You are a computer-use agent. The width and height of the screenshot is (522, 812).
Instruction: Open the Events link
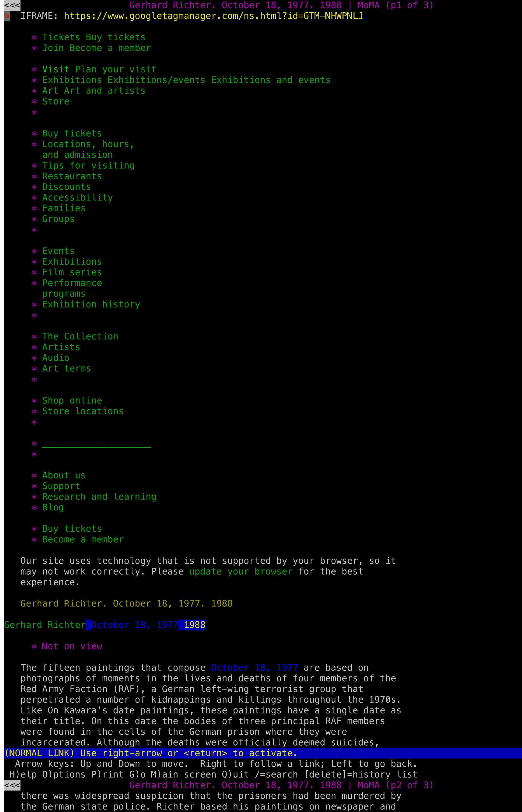pos(58,251)
